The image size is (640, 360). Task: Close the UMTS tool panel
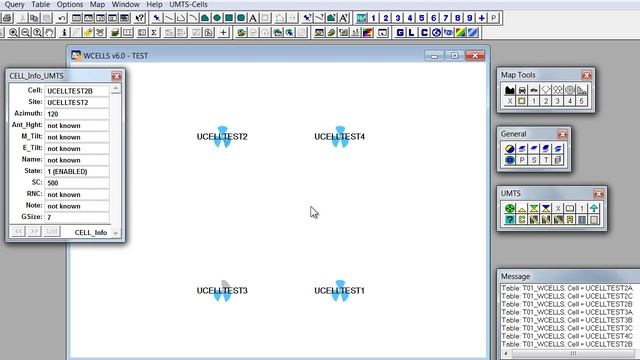[598, 193]
